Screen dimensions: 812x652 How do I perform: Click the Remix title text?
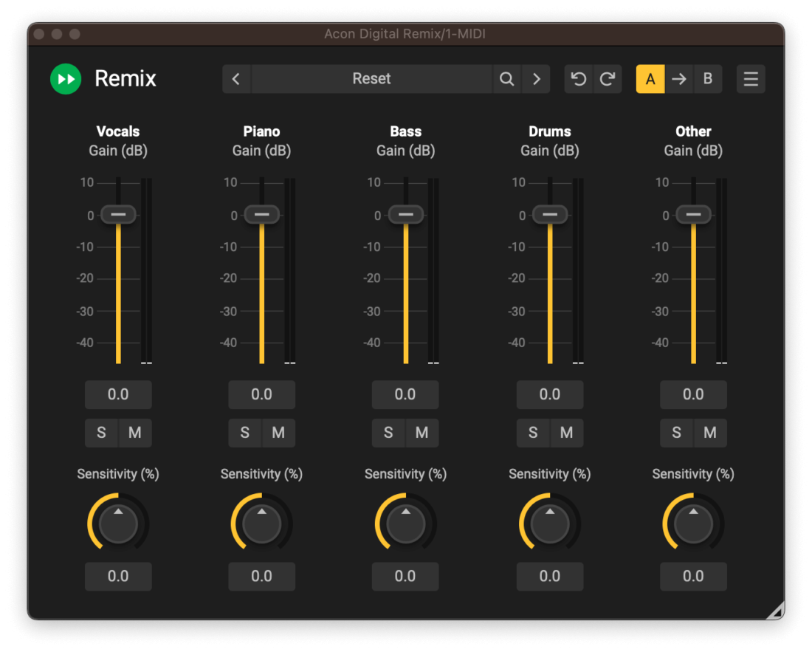pyautogui.click(x=125, y=79)
